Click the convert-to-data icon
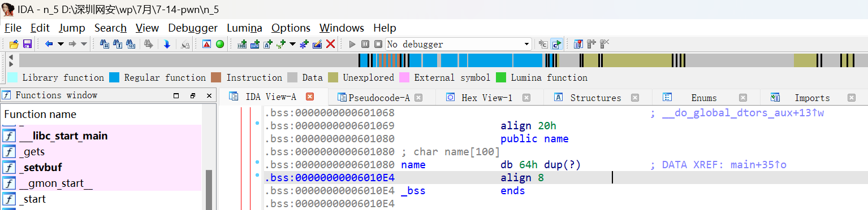The image size is (868, 210). [255, 43]
